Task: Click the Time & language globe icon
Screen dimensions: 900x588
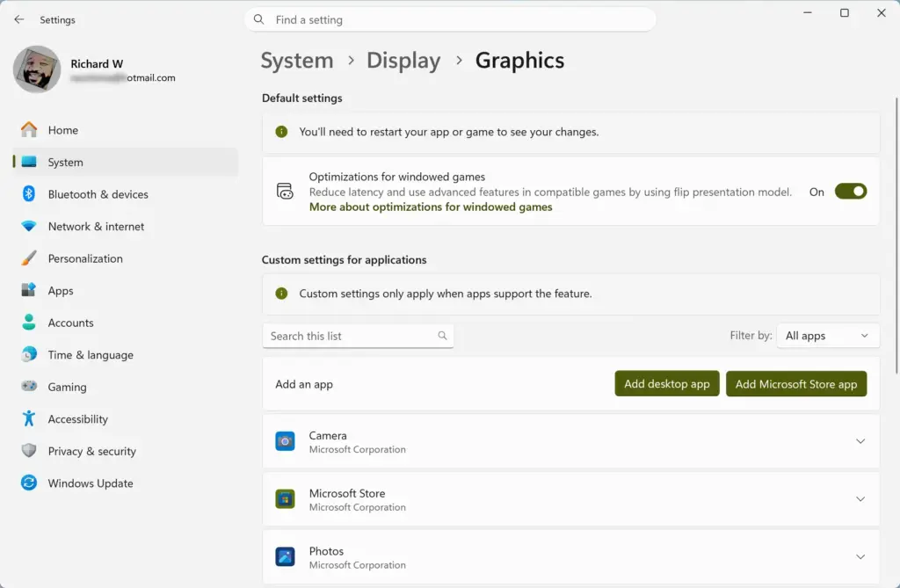Action: (x=29, y=354)
